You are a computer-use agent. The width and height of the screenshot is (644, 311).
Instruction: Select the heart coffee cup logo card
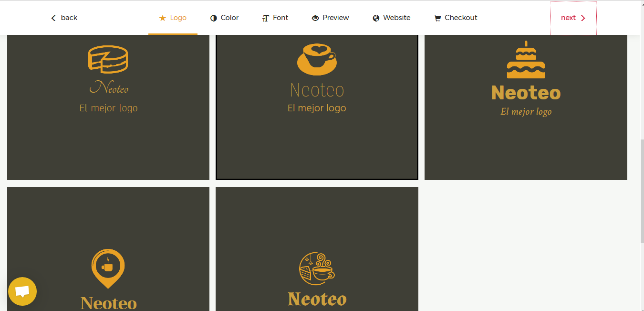pos(317,107)
